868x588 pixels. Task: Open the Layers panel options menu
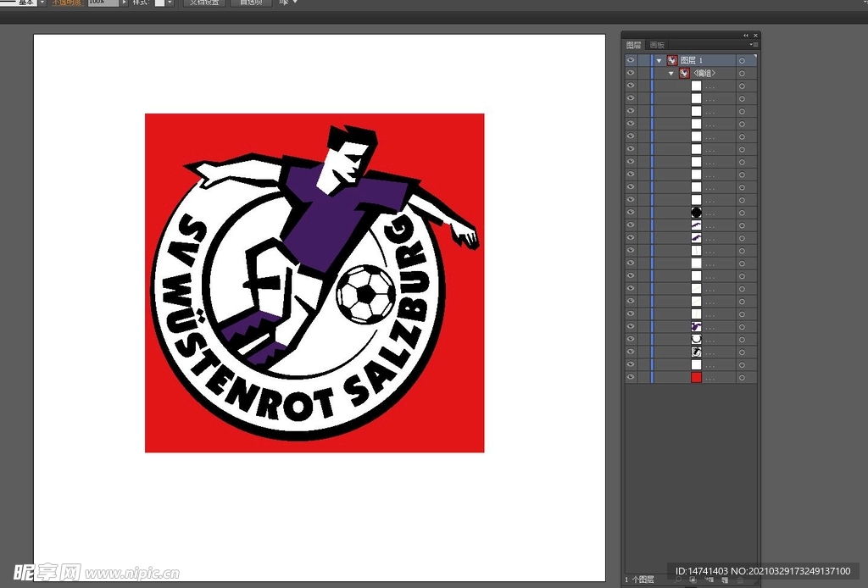coord(754,44)
